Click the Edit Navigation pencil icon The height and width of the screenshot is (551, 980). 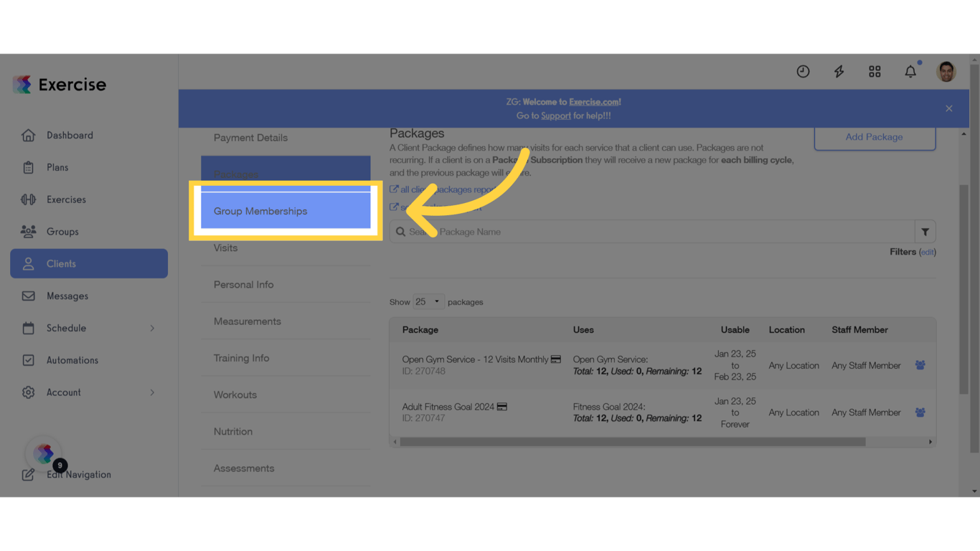(x=29, y=474)
